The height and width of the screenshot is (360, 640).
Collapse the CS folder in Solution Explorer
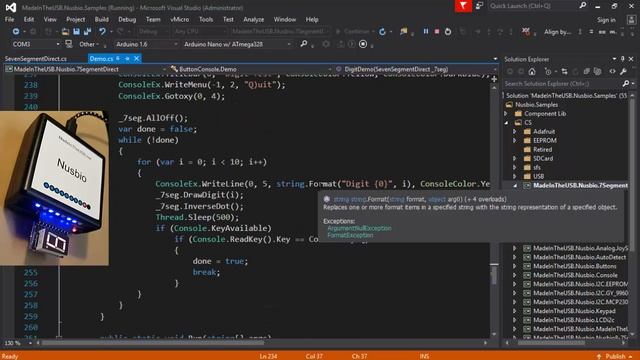[506, 122]
